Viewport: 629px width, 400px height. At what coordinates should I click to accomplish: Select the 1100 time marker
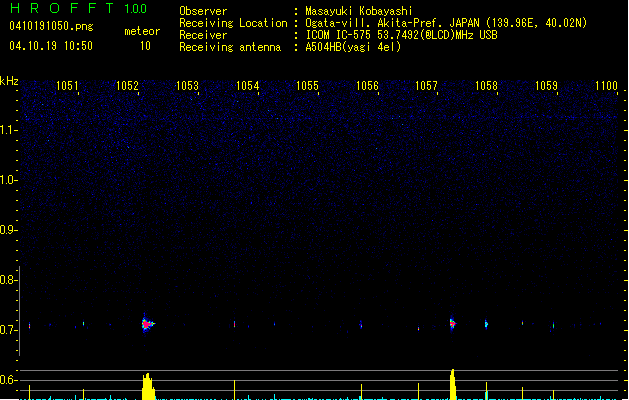(606, 87)
